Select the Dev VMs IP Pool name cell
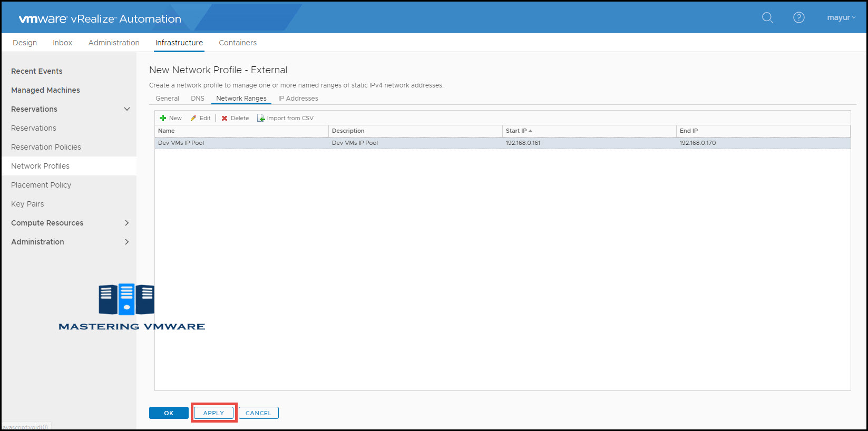 click(241, 143)
